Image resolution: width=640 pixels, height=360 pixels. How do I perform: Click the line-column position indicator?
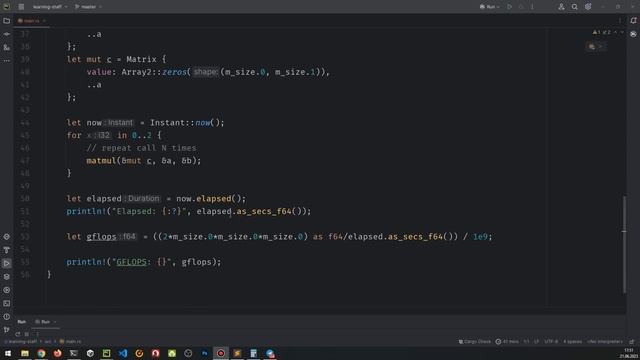coord(527,342)
